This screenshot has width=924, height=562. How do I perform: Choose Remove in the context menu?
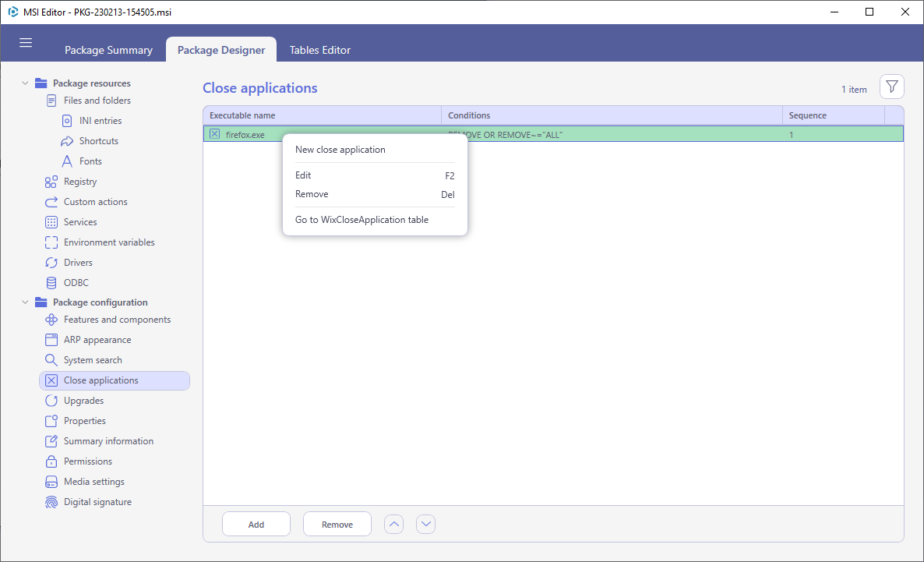[375, 194]
